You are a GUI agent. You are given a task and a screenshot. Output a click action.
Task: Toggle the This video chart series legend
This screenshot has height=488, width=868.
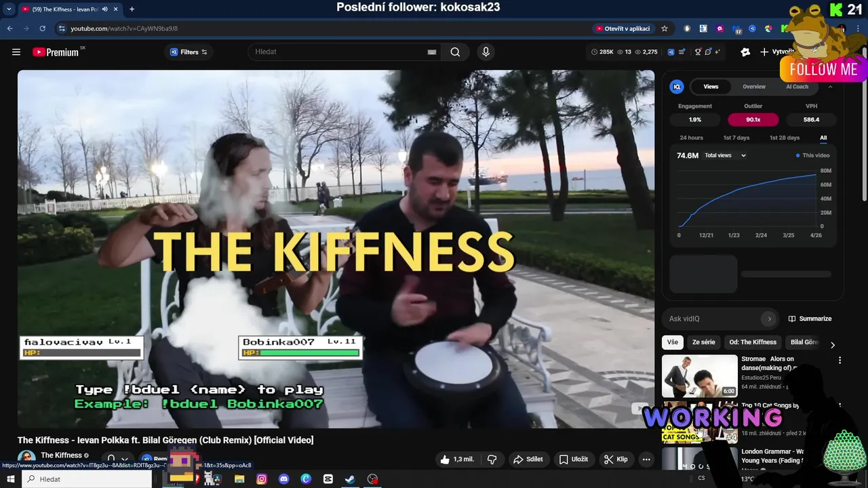point(812,155)
